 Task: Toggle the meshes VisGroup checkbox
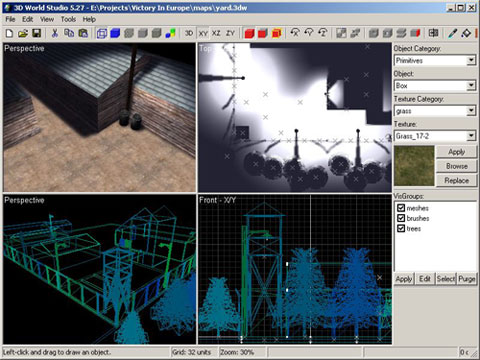pos(401,208)
